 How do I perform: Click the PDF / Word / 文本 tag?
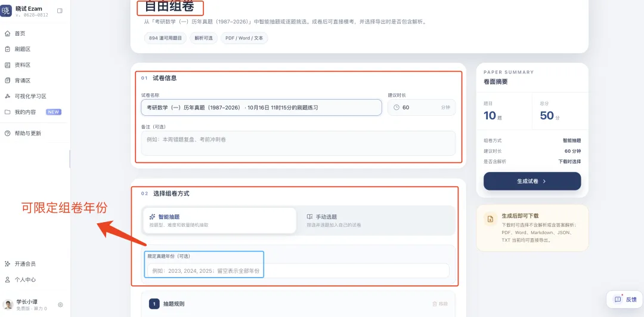pyautogui.click(x=244, y=38)
